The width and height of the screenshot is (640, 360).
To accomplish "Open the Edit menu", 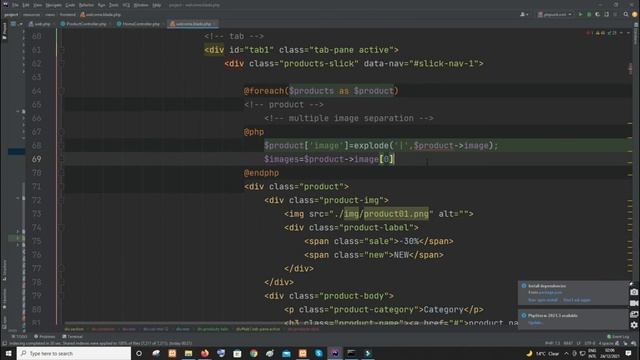I will pyautogui.click(x=26, y=5).
